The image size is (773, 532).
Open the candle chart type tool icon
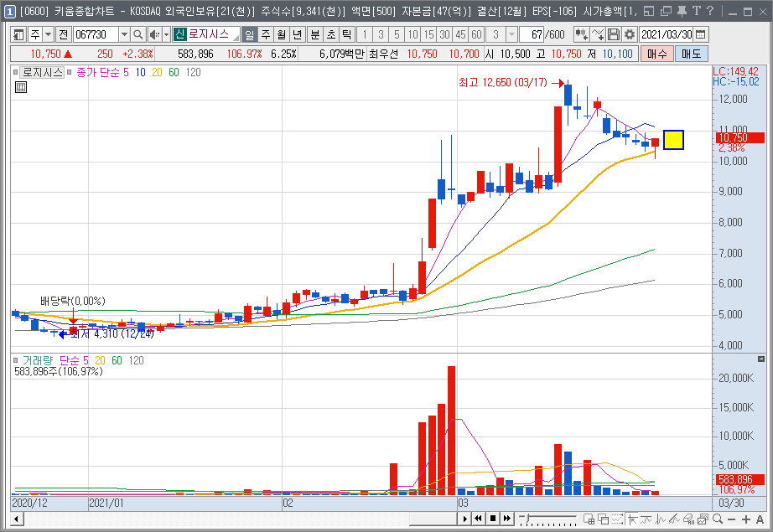581,34
